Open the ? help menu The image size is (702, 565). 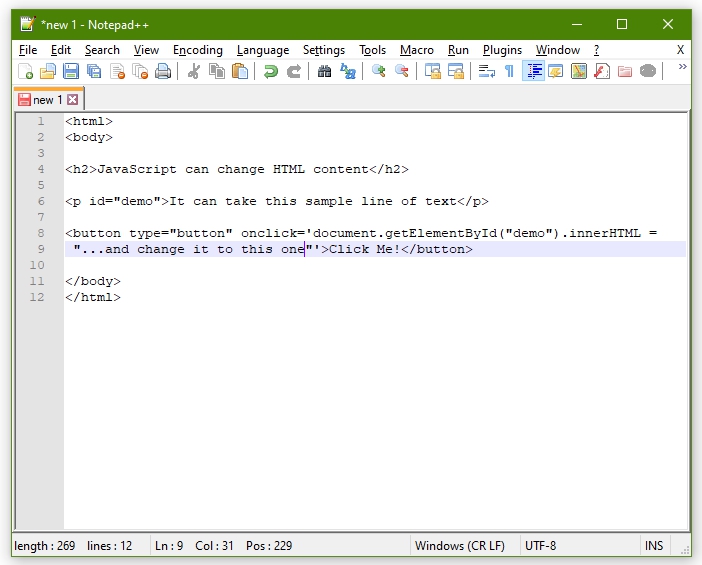(596, 50)
